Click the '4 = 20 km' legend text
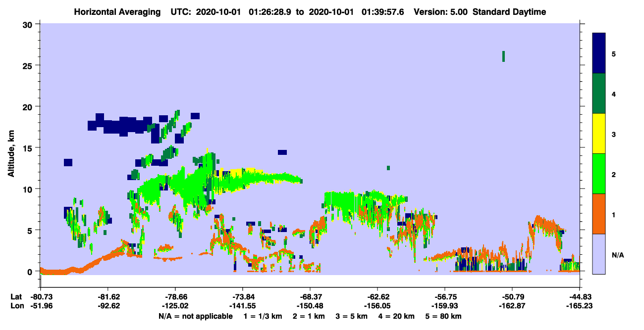 coord(397,316)
